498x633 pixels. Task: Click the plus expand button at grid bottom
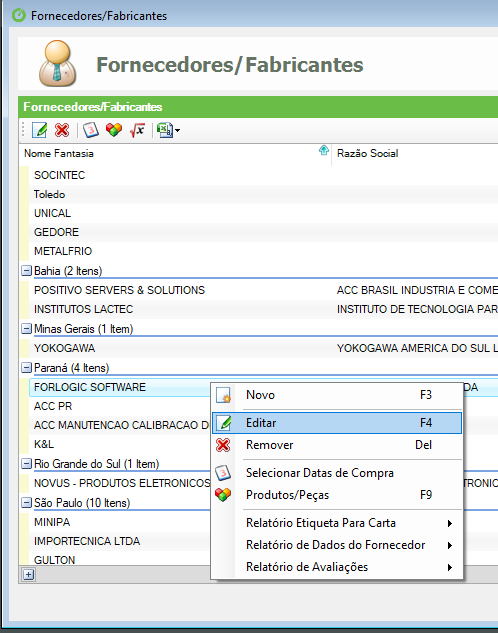[x=28, y=574]
